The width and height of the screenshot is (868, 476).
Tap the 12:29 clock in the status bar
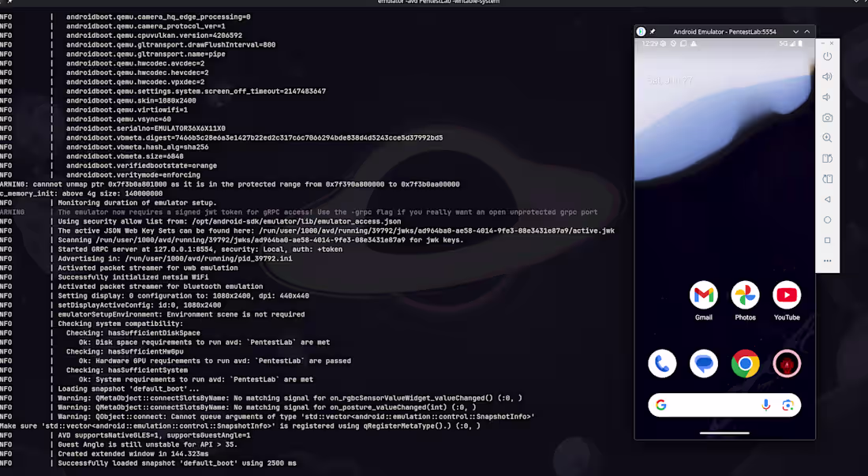coord(650,43)
